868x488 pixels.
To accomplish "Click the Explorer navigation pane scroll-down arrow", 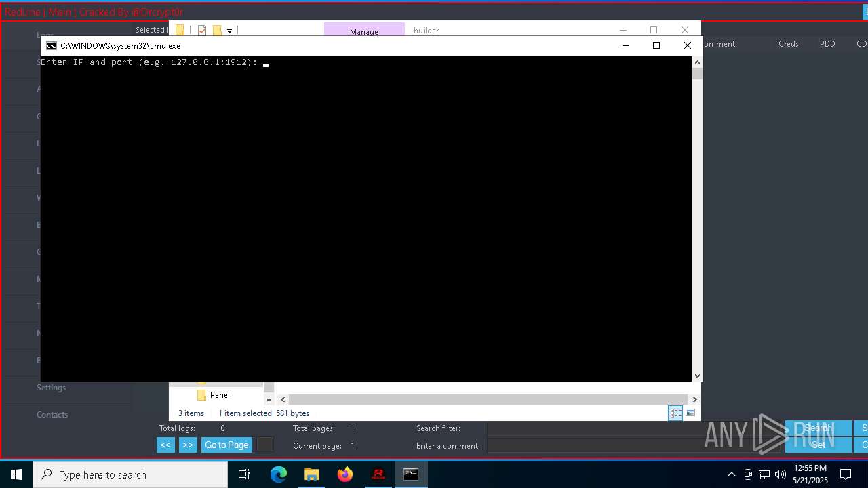I will (269, 400).
